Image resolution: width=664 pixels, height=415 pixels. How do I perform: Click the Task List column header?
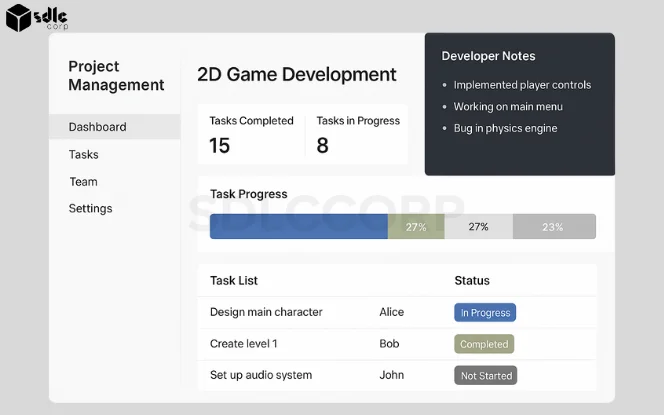234,280
